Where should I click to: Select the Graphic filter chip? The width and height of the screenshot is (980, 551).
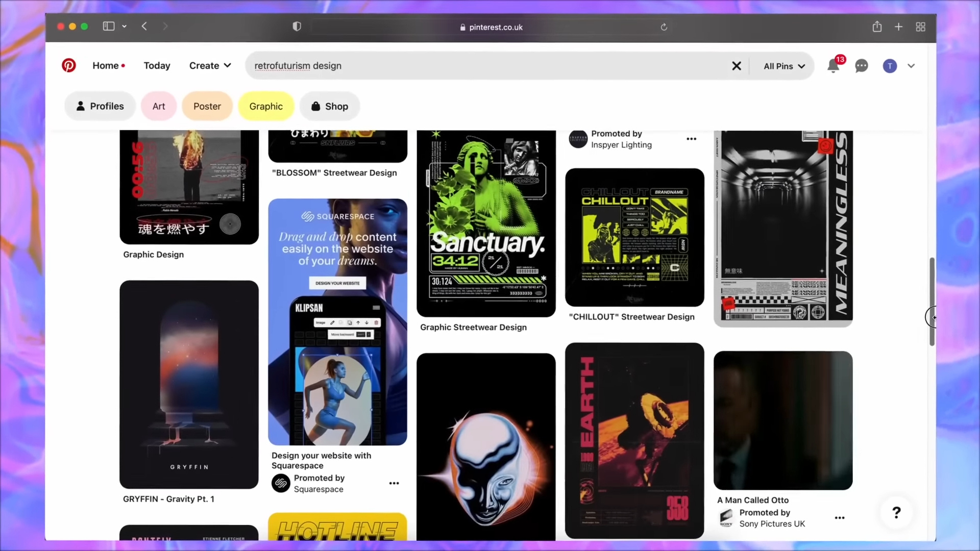coord(266,106)
